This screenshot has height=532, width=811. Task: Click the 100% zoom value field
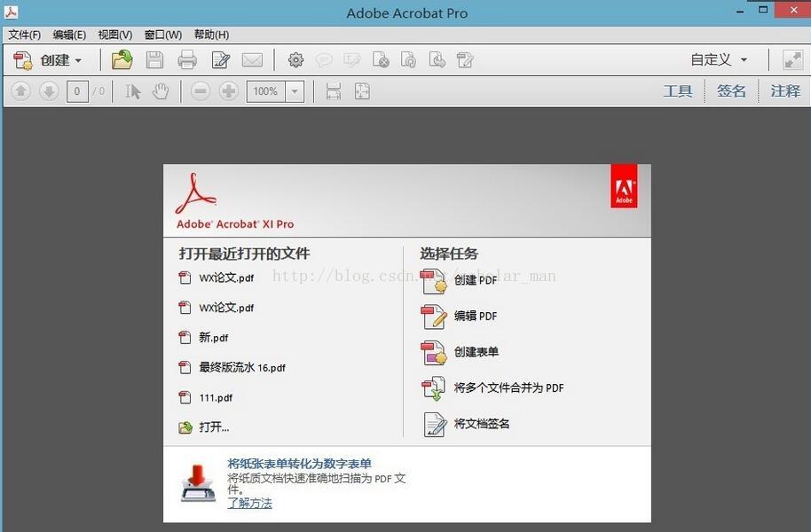[x=266, y=91]
